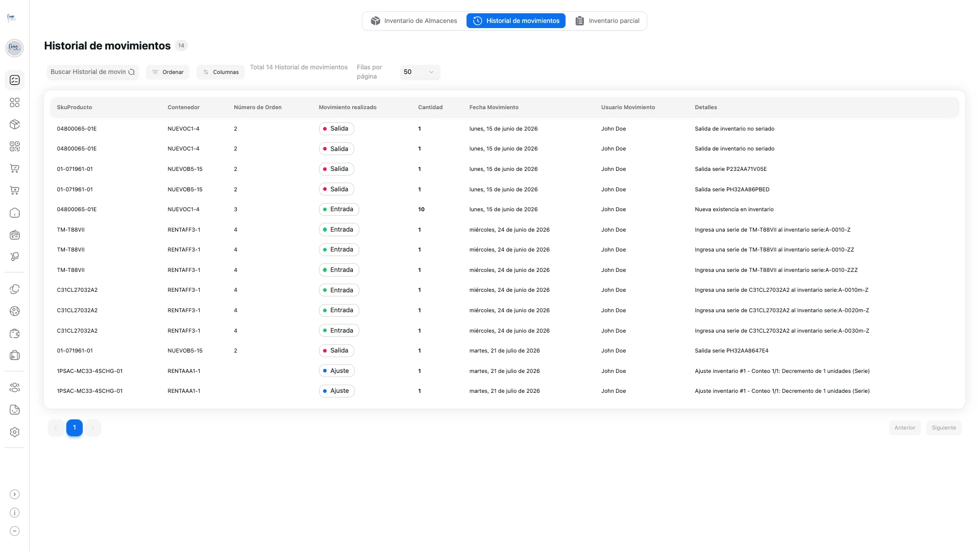Click Entrada badge in Nueva existencia row
Image resolution: width=980 pixels, height=551 pixels.
point(339,209)
